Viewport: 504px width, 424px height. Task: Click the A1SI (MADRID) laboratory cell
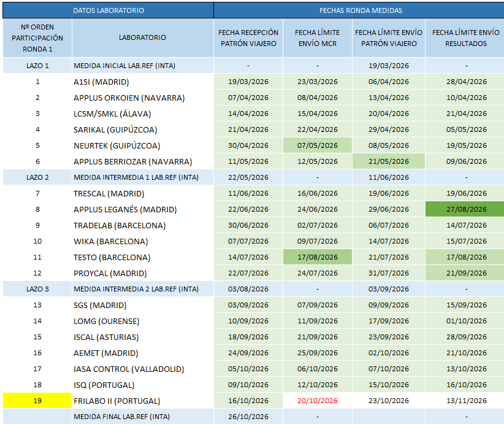[x=143, y=82]
